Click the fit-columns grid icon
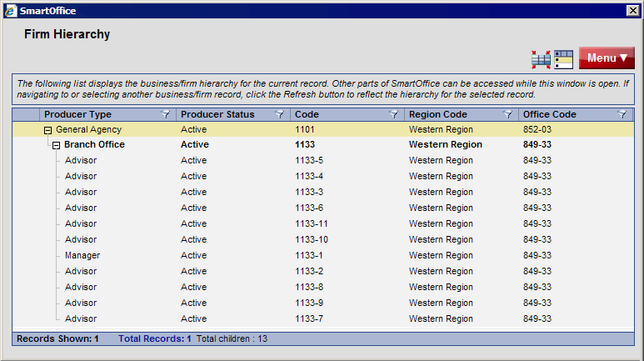 (x=541, y=58)
